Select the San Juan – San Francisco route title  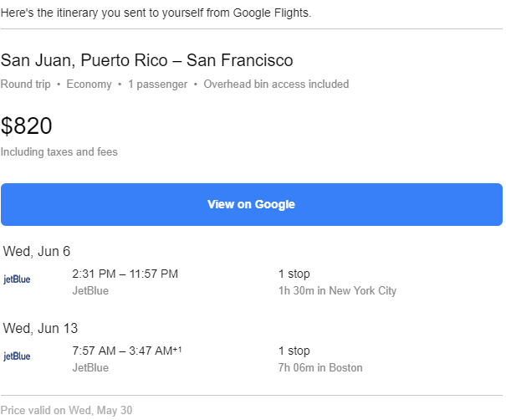tap(147, 60)
